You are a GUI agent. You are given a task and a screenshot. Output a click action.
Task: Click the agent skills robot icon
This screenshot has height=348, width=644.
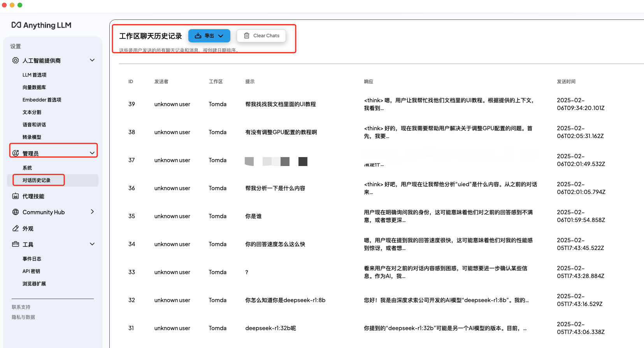tap(16, 196)
